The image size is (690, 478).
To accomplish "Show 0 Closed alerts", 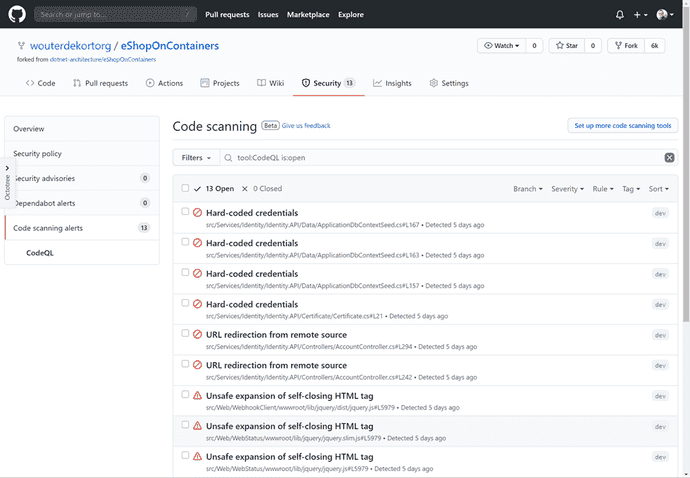I will click(x=262, y=189).
